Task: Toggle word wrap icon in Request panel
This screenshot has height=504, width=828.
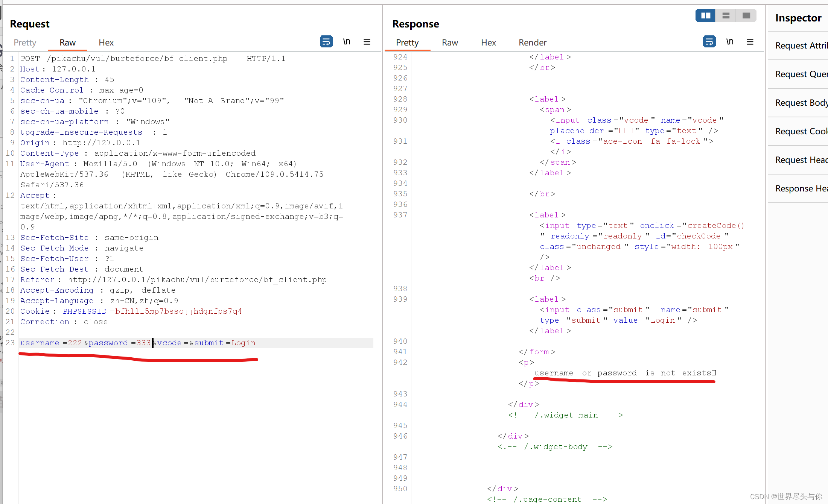Action: point(326,41)
